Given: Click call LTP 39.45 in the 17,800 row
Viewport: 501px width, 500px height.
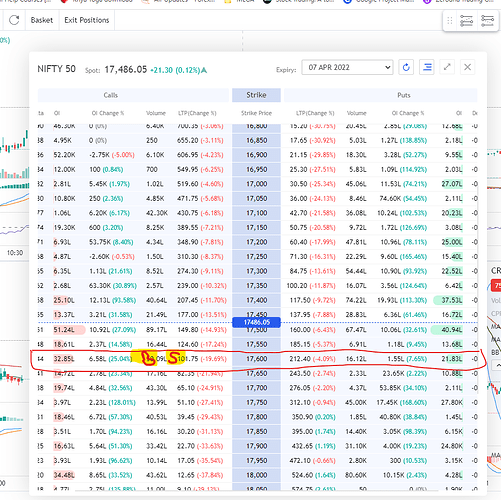Looking at the screenshot, I should [x=186, y=417].
